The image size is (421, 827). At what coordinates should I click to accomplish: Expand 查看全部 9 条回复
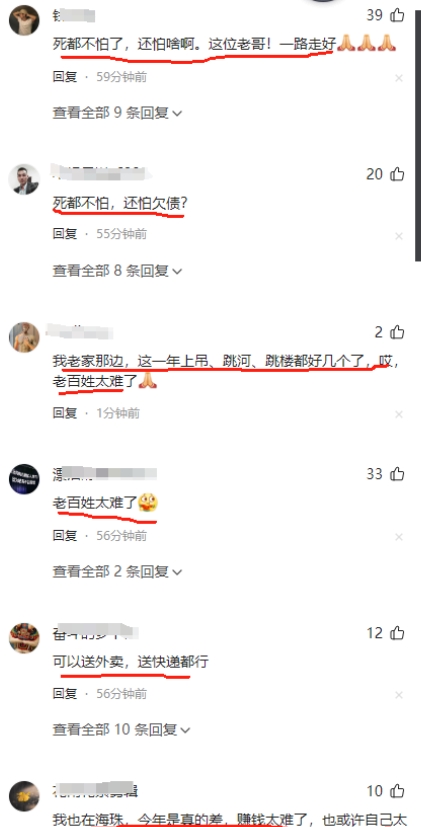click(117, 113)
